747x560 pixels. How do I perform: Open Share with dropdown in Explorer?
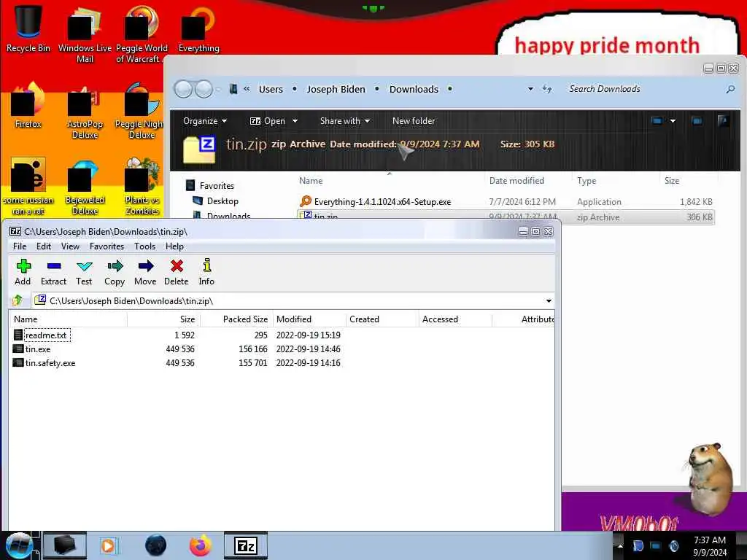pos(345,121)
